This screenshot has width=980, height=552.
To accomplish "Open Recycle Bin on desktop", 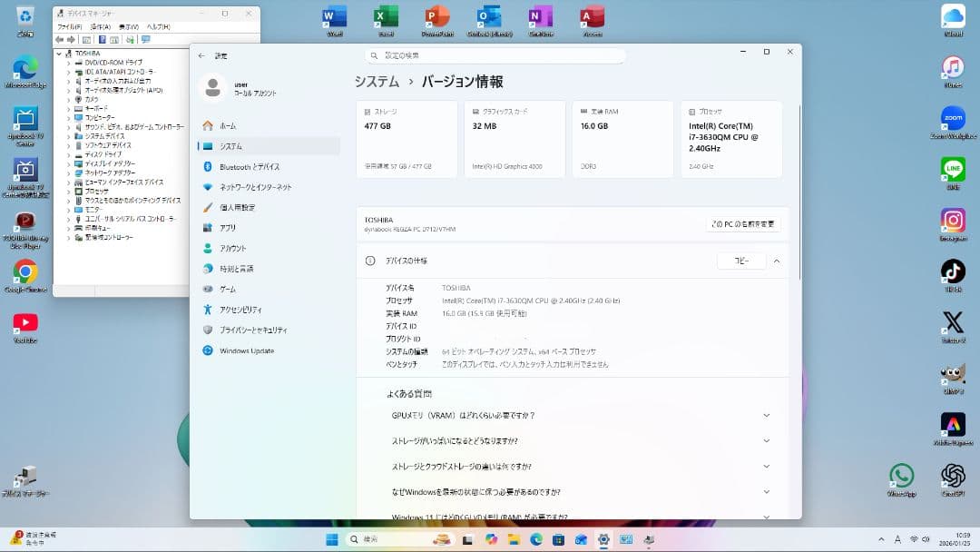I will coord(25,21).
